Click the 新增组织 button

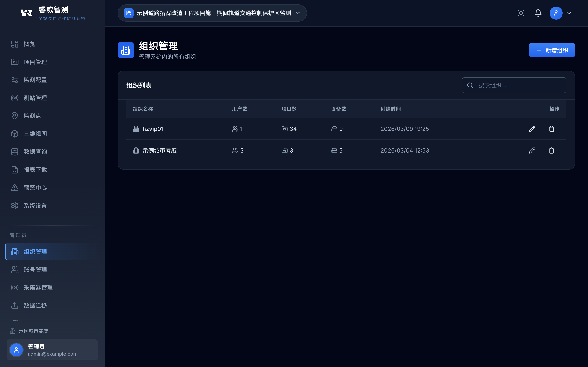pos(552,50)
